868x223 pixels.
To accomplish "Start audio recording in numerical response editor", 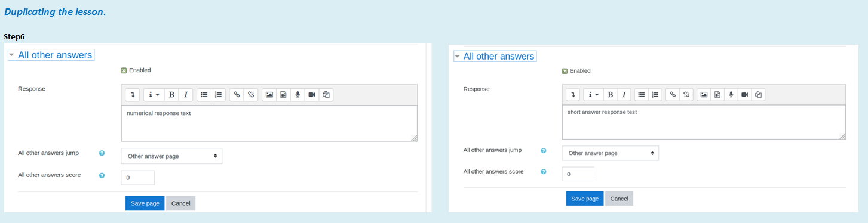I will coord(297,94).
